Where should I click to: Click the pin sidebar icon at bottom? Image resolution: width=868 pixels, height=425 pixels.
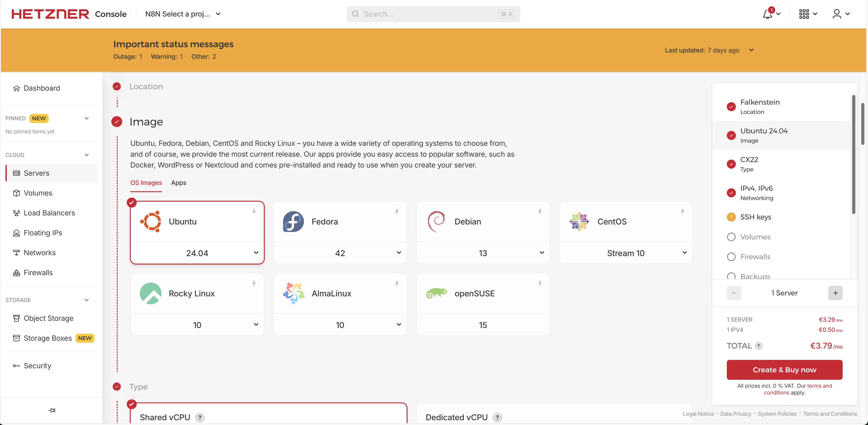point(52,410)
